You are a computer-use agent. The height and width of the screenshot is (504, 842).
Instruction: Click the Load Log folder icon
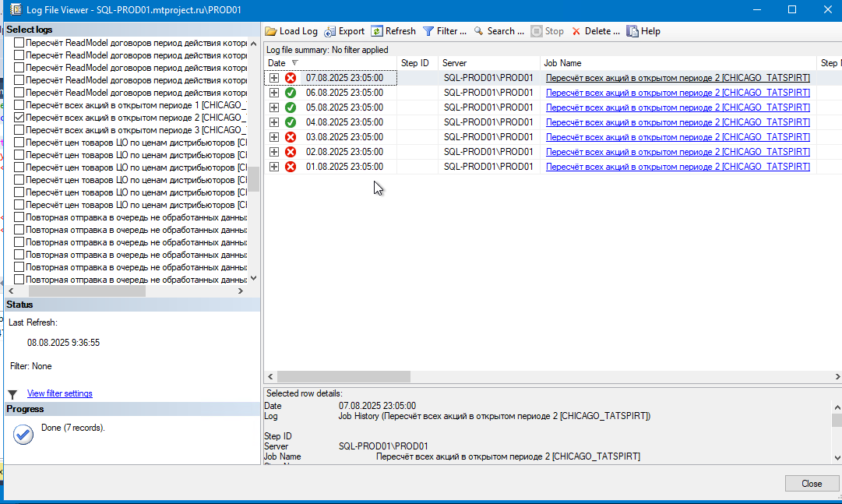[271, 31]
